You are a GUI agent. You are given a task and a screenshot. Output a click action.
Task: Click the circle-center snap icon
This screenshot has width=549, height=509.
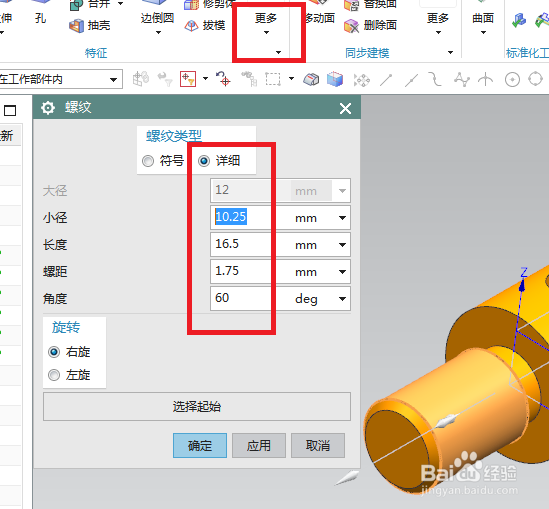(x=512, y=79)
